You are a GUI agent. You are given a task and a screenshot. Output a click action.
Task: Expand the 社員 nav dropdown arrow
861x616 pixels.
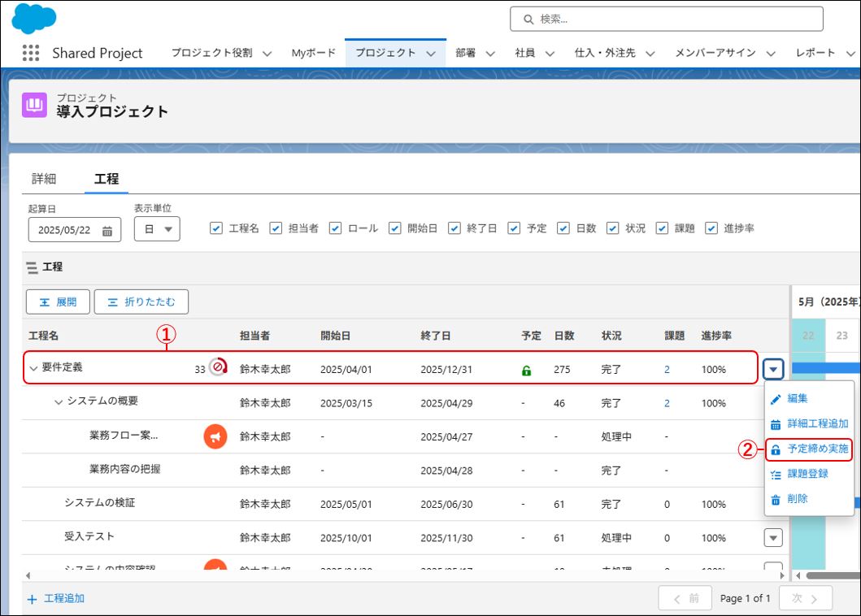tap(550, 54)
